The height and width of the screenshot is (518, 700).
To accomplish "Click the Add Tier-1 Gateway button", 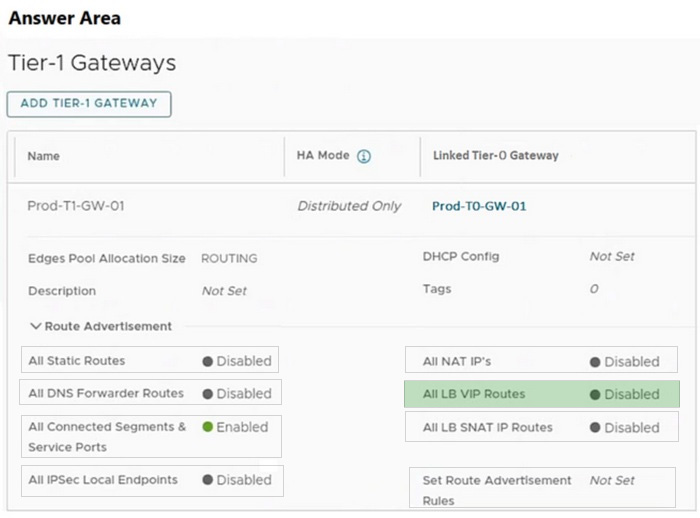I will click(x=89, y=104).
